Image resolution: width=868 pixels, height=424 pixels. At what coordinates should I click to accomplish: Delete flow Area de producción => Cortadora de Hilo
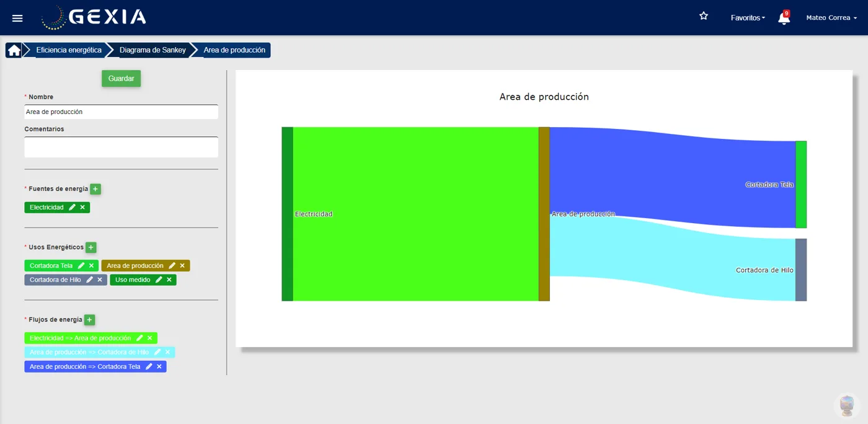[x=167, y=352]
